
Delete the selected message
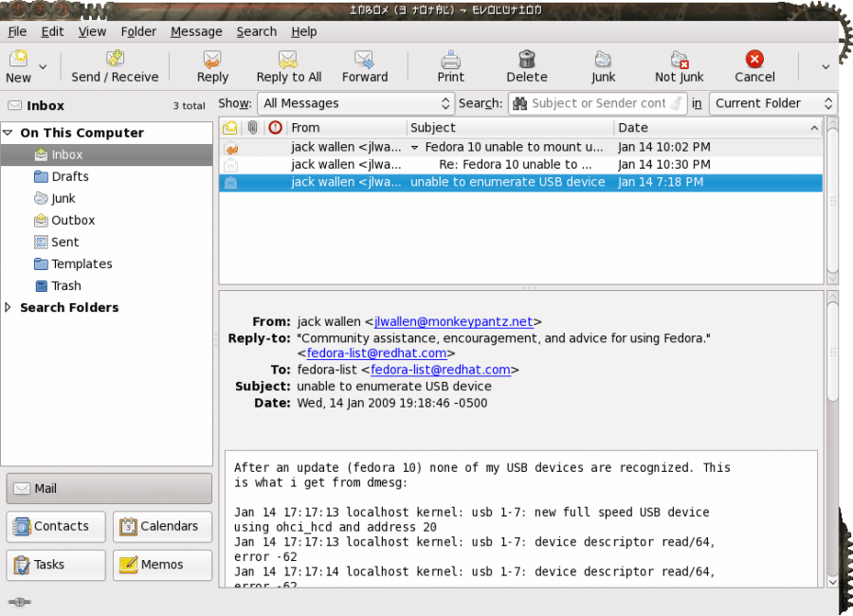click(x=526, y=66)
